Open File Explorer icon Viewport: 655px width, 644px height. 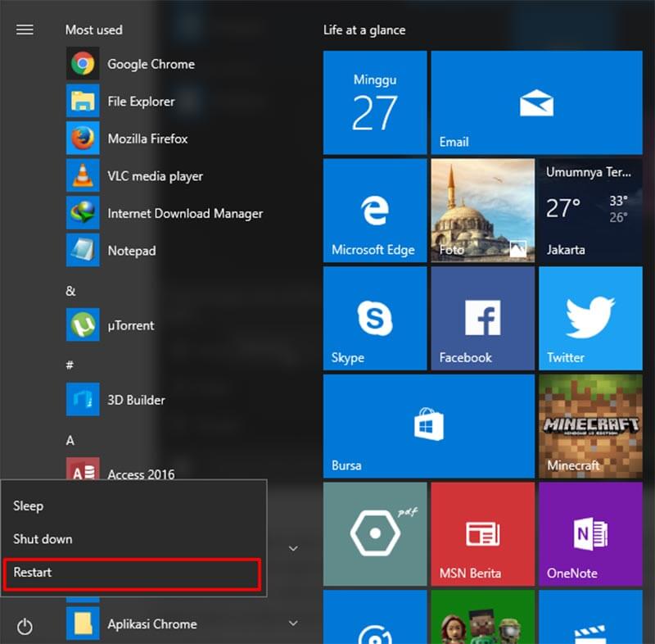(x=83, y=101)
